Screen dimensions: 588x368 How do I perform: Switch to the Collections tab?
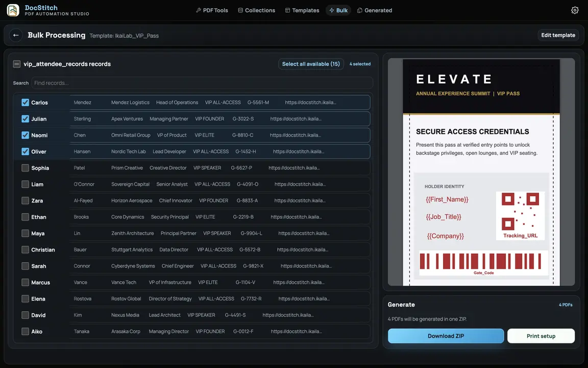tap(257, 10)
